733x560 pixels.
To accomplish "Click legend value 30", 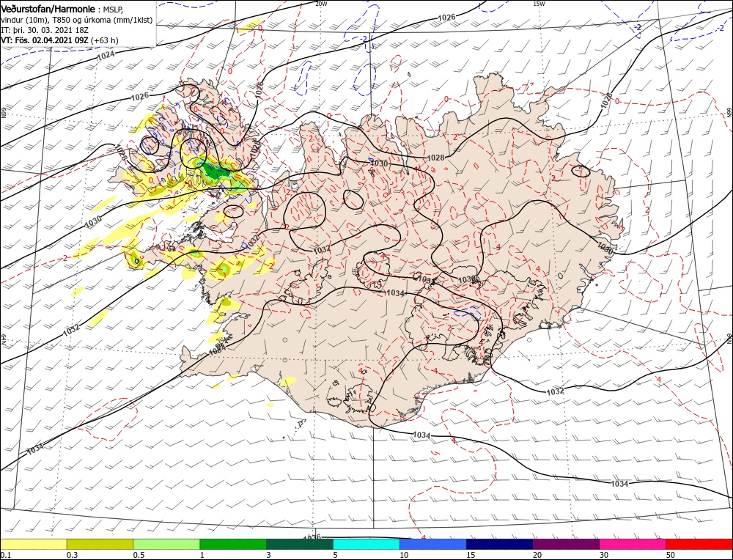I will pos(604,555).
